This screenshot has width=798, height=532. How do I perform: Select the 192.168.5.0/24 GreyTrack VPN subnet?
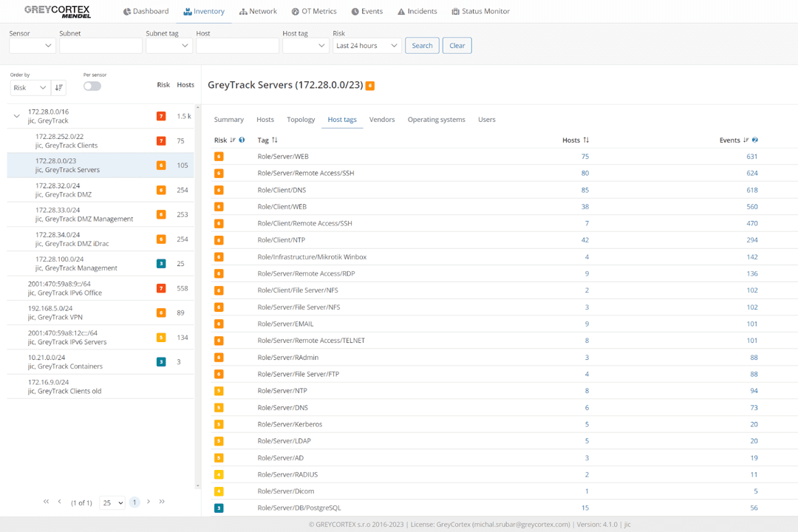pos(100,313)
